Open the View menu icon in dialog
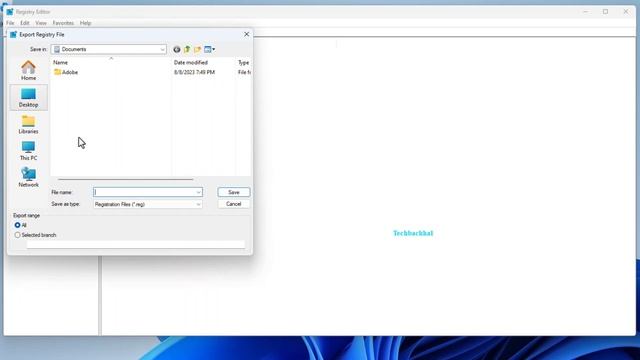This screenshot has width=640, height=360. [x=209, y=49]
